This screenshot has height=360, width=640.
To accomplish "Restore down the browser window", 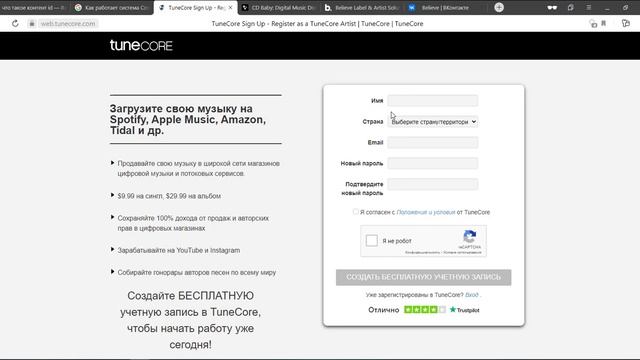I will (x=625, y=7).
